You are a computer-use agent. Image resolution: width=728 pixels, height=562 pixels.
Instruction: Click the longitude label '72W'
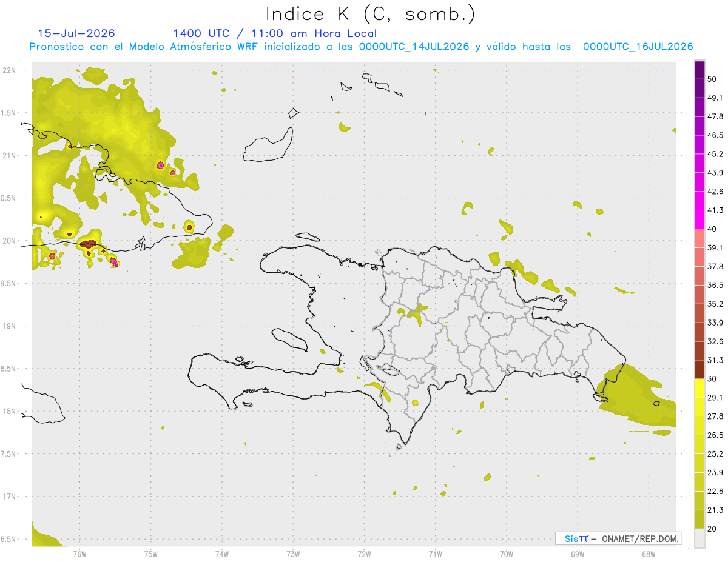(364, 554)
